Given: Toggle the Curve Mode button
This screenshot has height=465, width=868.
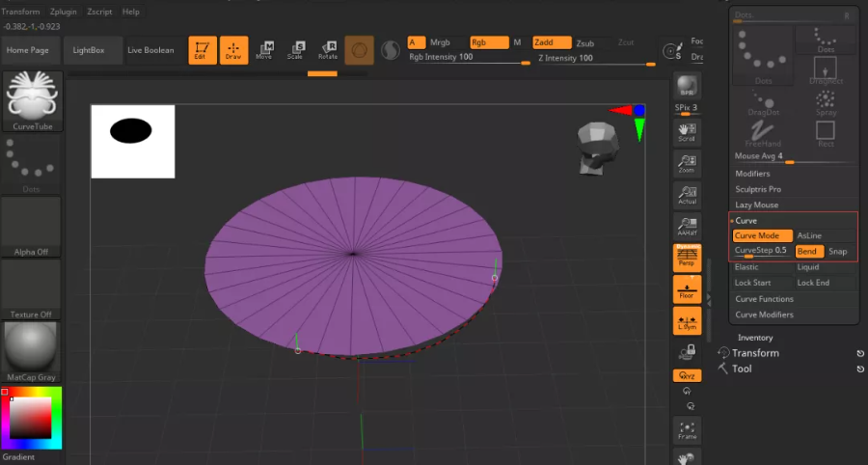Looking at the screenshot, I should click(x=762, y=235).
